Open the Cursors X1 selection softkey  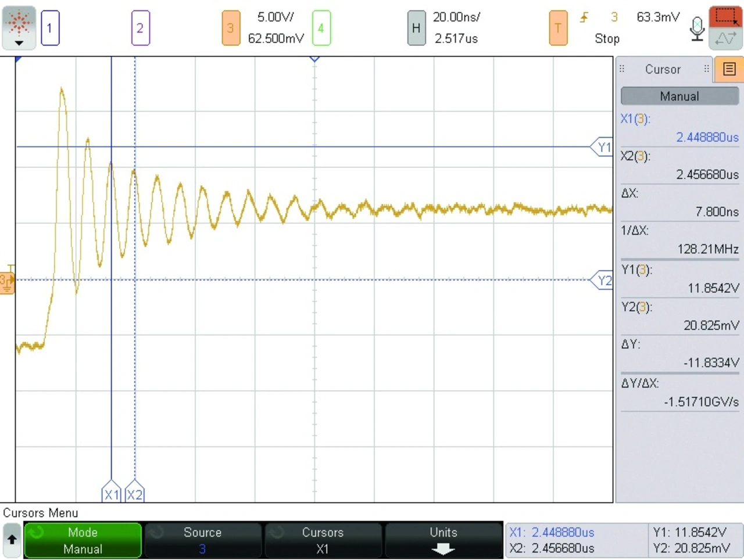pos(323,540)
